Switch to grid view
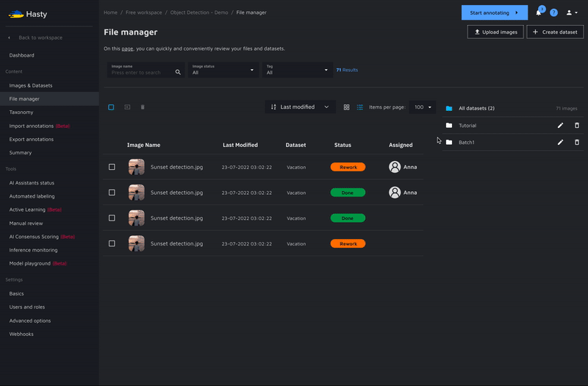The image size is (588, 386). (346, 107)
